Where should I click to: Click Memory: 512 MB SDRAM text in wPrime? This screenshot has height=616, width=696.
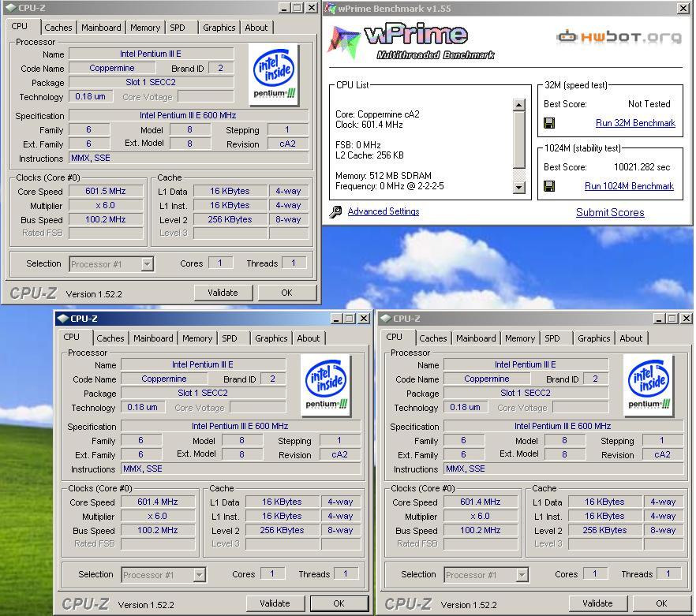(384, 175)
